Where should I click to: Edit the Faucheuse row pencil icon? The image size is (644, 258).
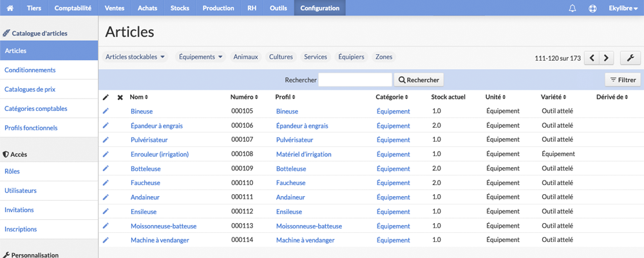click(x=106, y=183)
